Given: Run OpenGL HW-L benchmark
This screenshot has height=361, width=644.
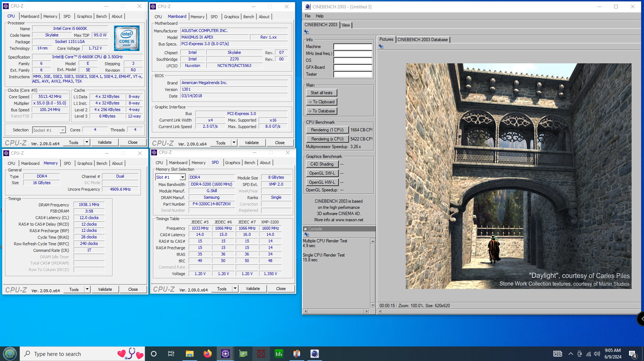Looking at the screenshot, I should click(322, 182).
